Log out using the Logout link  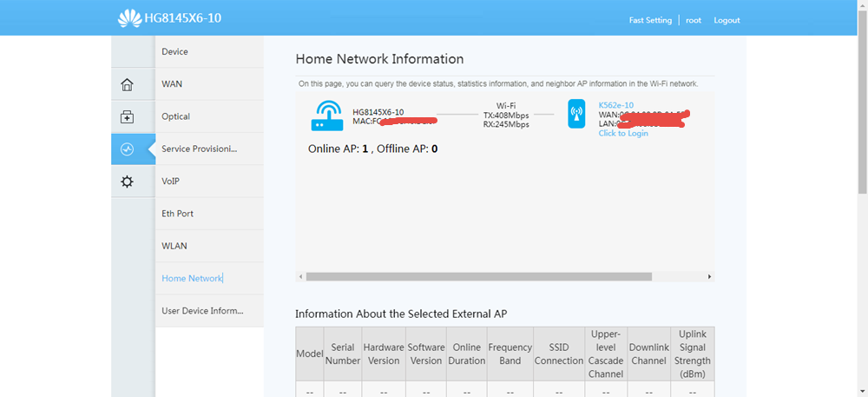pos(727,20)
